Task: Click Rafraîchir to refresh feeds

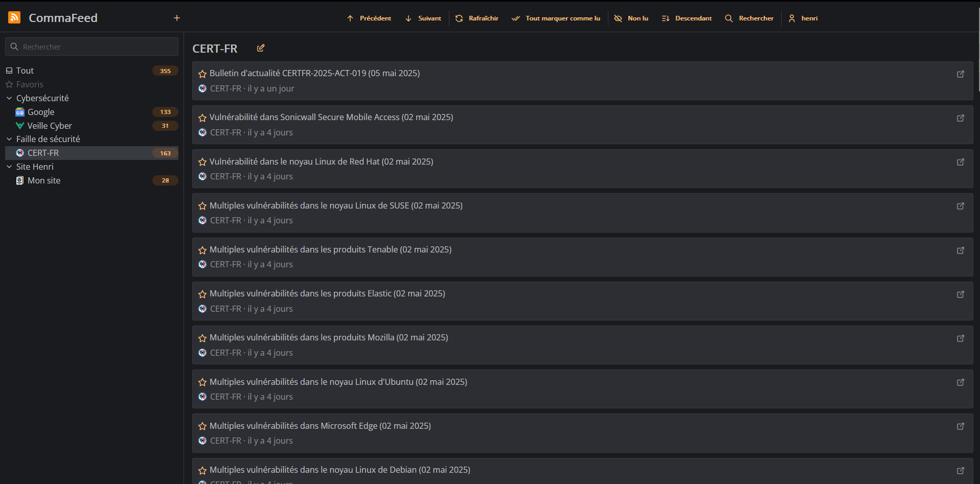Action: click(476, 18)
